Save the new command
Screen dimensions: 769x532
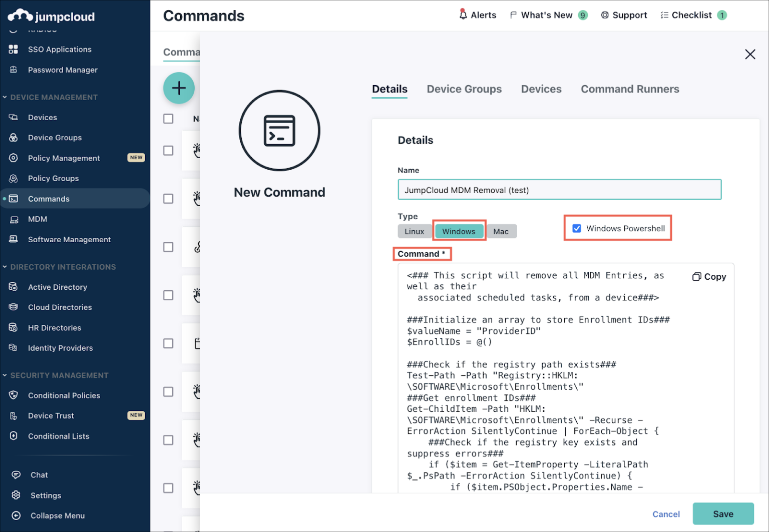[723, 513]
